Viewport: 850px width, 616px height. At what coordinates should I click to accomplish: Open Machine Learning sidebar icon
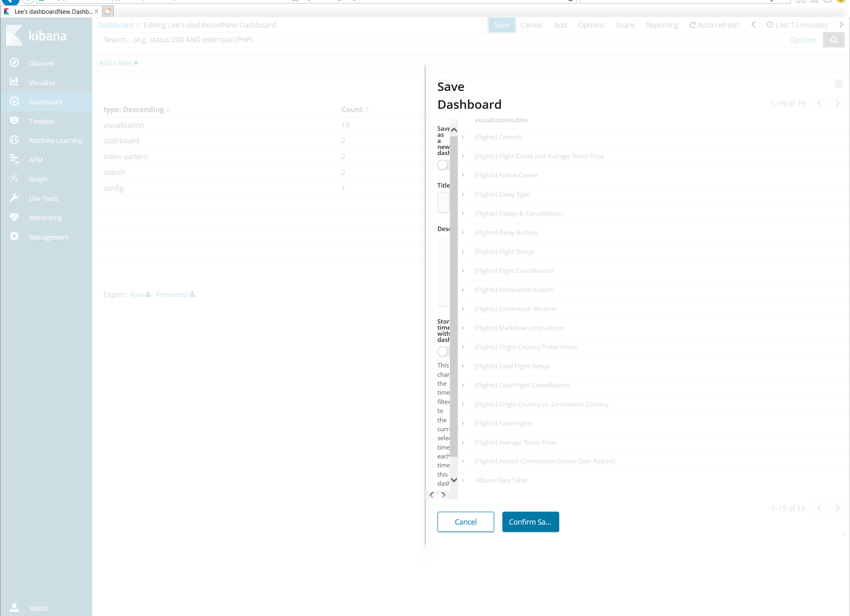point(14,140)
